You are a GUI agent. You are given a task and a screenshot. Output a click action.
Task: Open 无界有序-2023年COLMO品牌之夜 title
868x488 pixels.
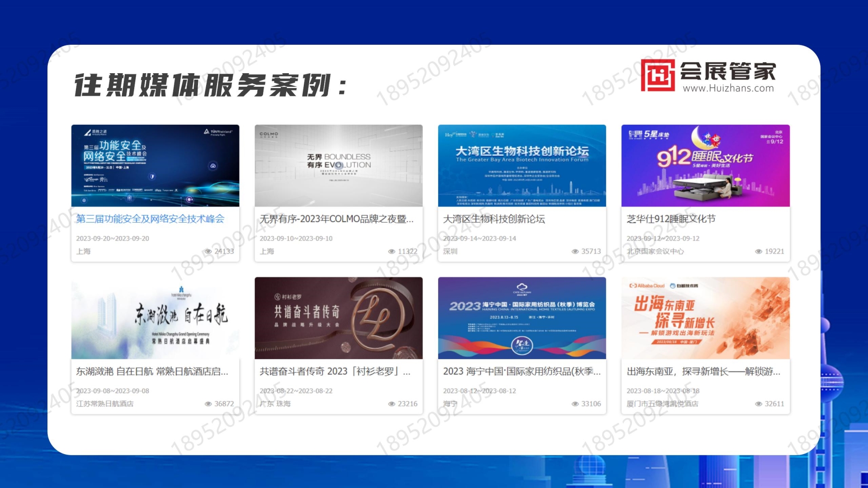click(x=336, y=219)
